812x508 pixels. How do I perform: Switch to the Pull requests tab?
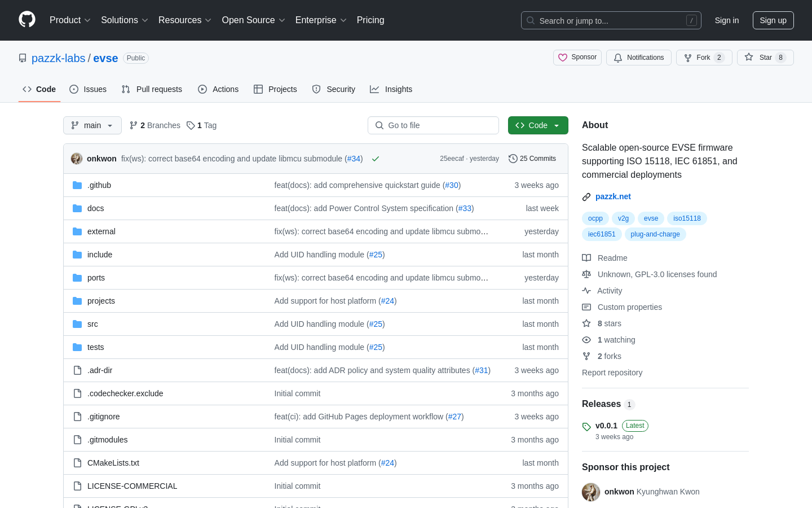point(152,89)
